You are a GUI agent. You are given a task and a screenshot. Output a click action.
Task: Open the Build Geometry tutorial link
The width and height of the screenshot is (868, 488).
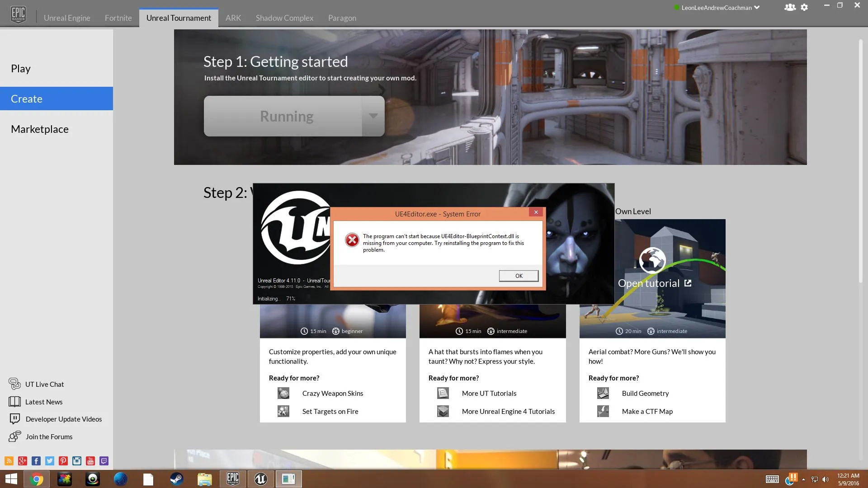point(645,394)
